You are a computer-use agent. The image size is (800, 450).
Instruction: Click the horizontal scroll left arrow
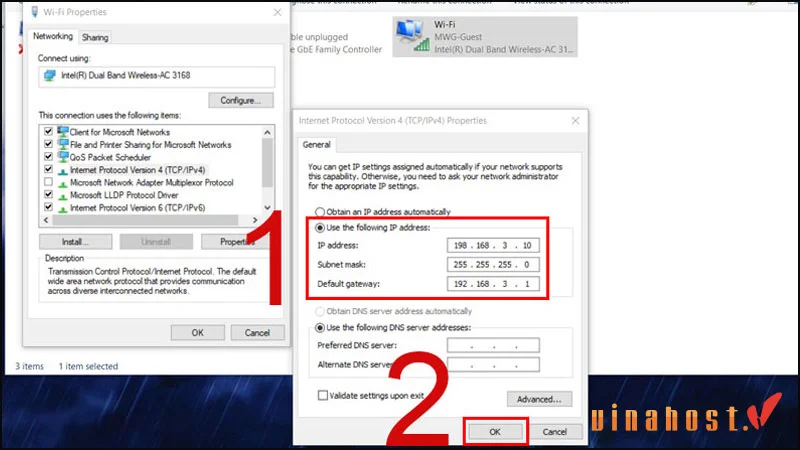click(46, 220)
